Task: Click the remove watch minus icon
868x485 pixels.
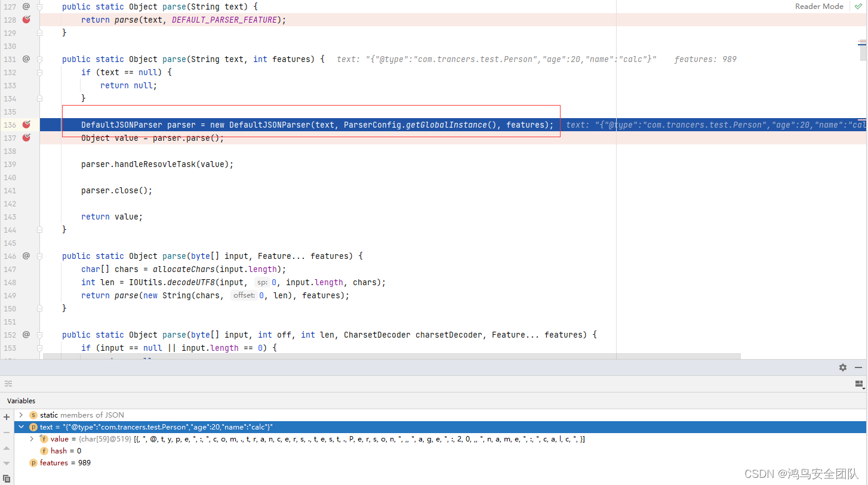Action: point(7,432)
